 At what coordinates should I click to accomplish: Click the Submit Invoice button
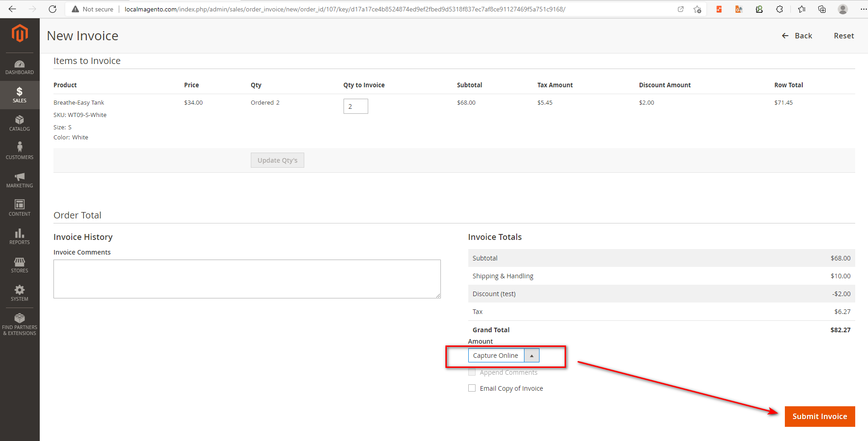click(820, 416)
